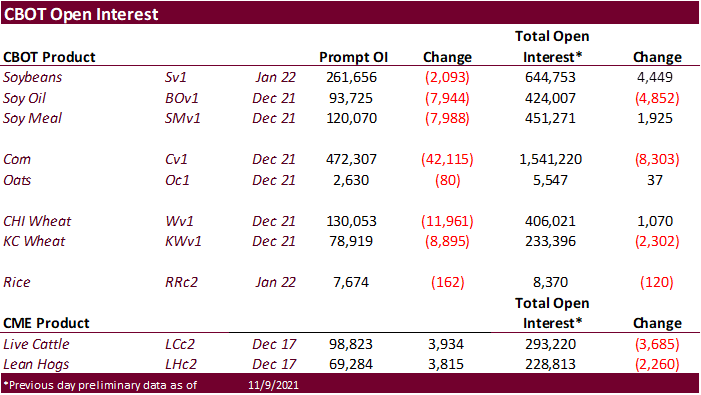Select the Oats row label

point(17,180)
